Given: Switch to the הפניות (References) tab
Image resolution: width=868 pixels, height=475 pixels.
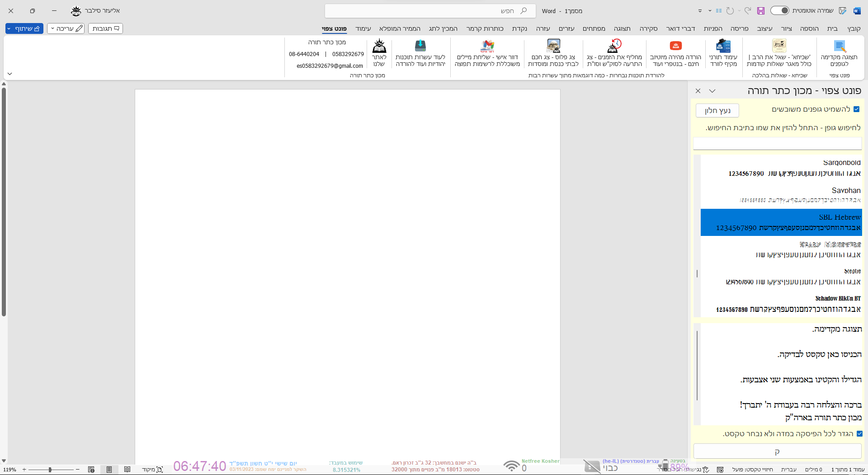Looking at the screenshot, I should coord(713,28).
